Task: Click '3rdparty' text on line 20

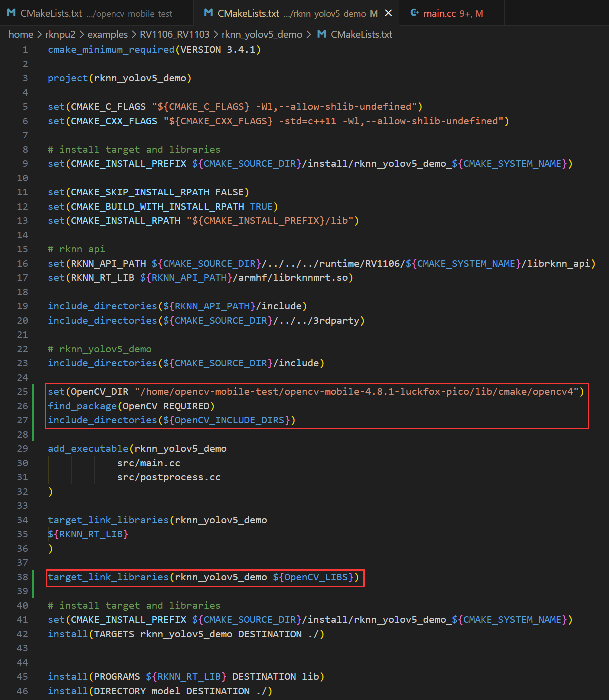Action: (x=336, y=321)
